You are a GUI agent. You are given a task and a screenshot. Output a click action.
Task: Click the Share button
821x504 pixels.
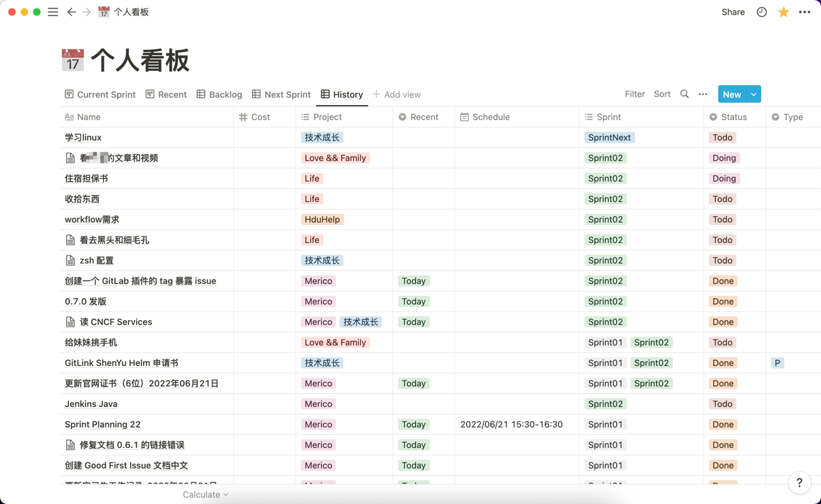click(733, 12)
